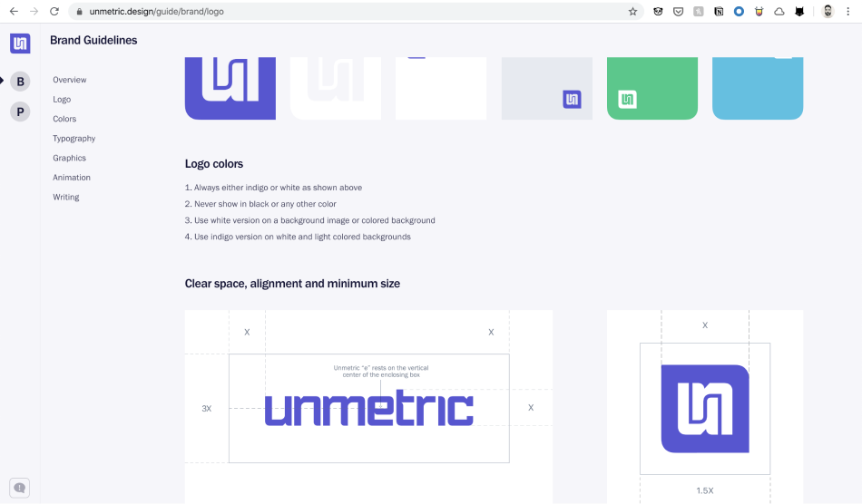
Task: Select the light blue logo tile
Action: pyautogui.click(x=758, y=88)
